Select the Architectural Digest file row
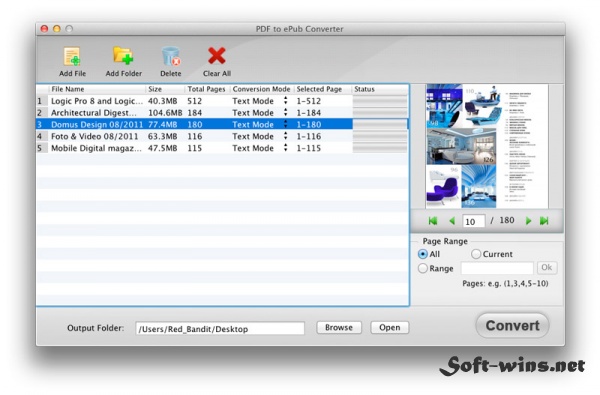The image size is (600, 395). (x=222, y=113)
